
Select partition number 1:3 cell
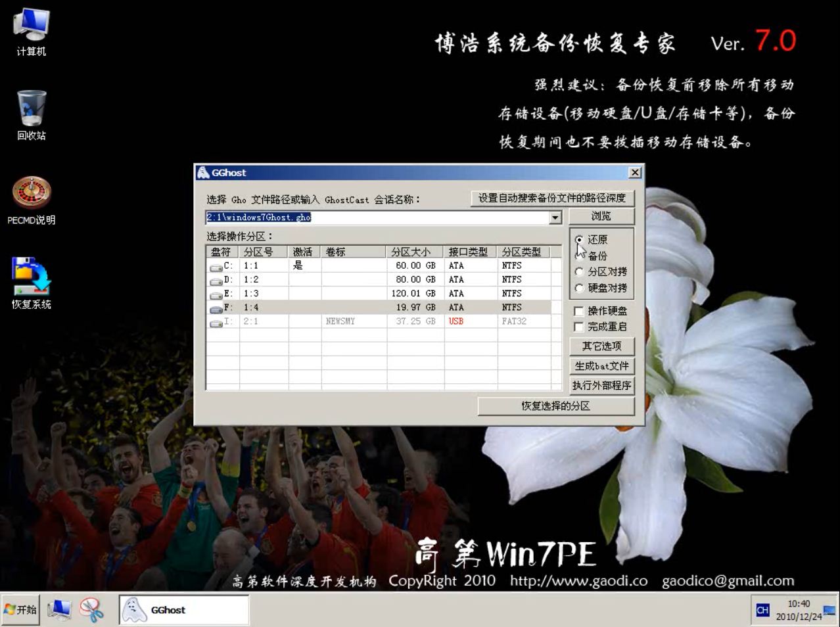point(264,294)
